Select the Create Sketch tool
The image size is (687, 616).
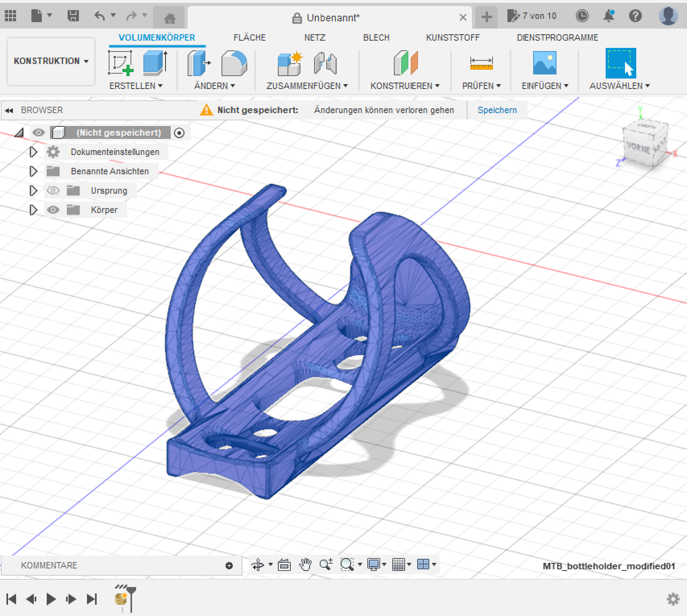(x=121, y=63)
